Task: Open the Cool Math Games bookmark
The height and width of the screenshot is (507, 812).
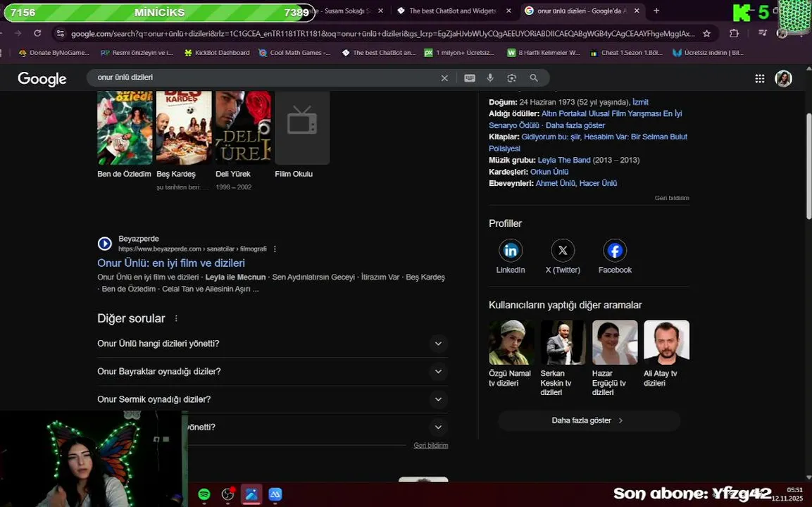Action: coord(294,52)
